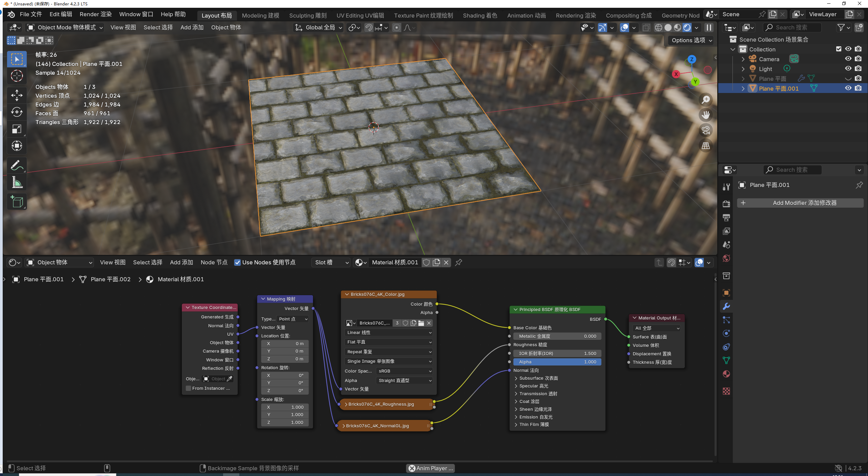
Task: Open the World properties tab icon
Action: coord(726,258)
